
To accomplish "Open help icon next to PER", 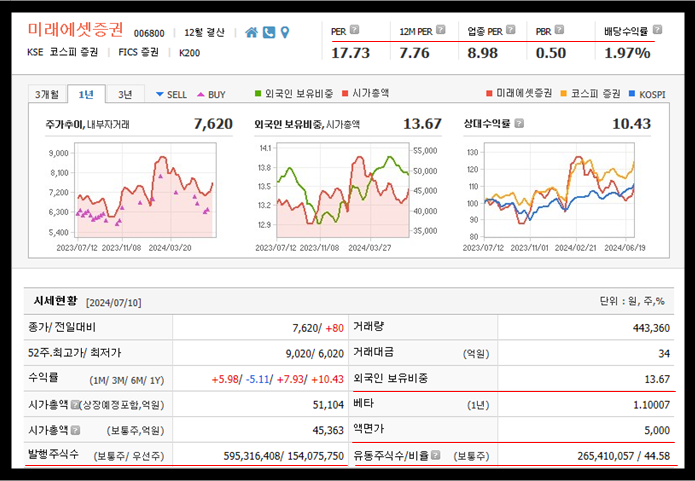I will point(354,30).
